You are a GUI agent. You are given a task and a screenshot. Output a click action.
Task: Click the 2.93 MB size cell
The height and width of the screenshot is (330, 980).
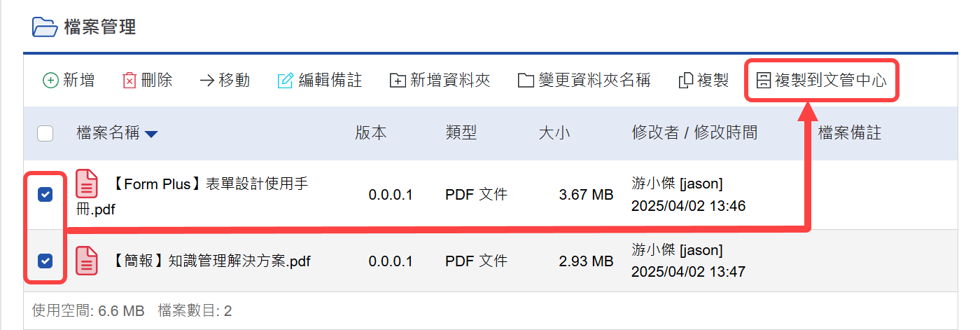coord(587,261)
